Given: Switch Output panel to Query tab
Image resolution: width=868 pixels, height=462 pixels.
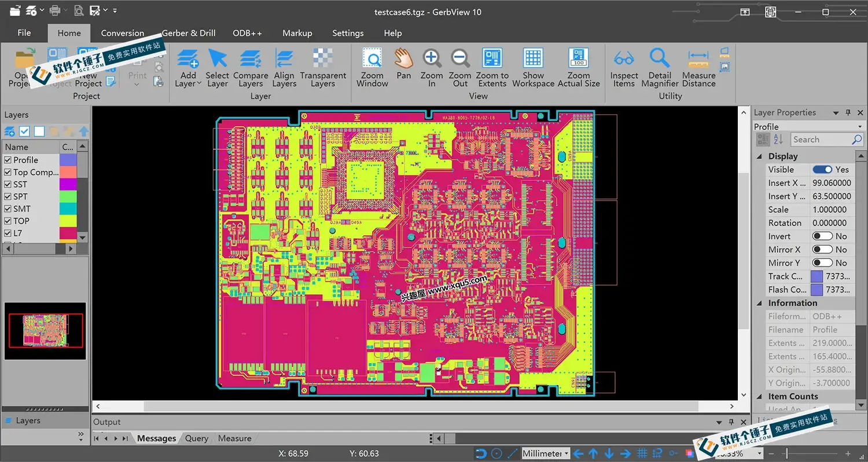Looking at the screenshot, I should click(197, 438).
